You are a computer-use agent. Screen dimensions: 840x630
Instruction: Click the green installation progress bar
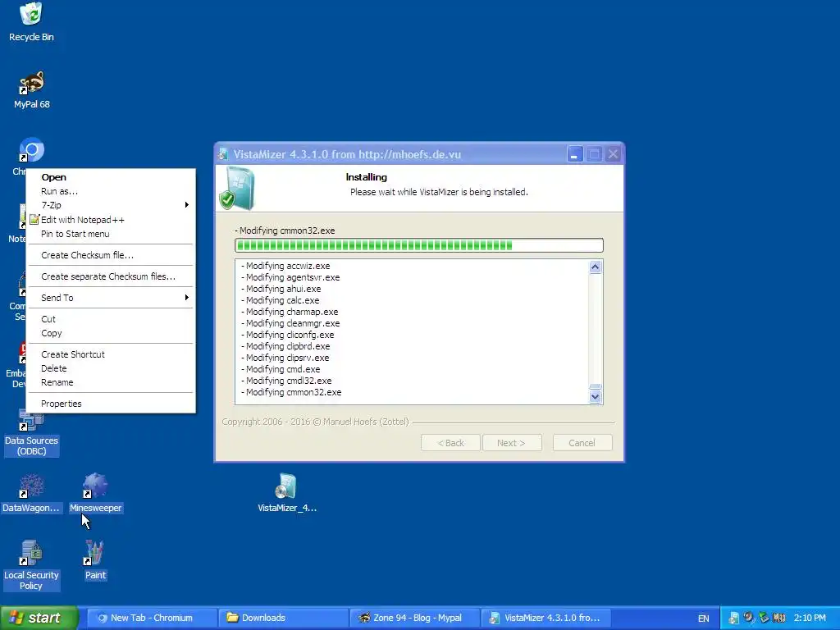[x=419, y=245]
